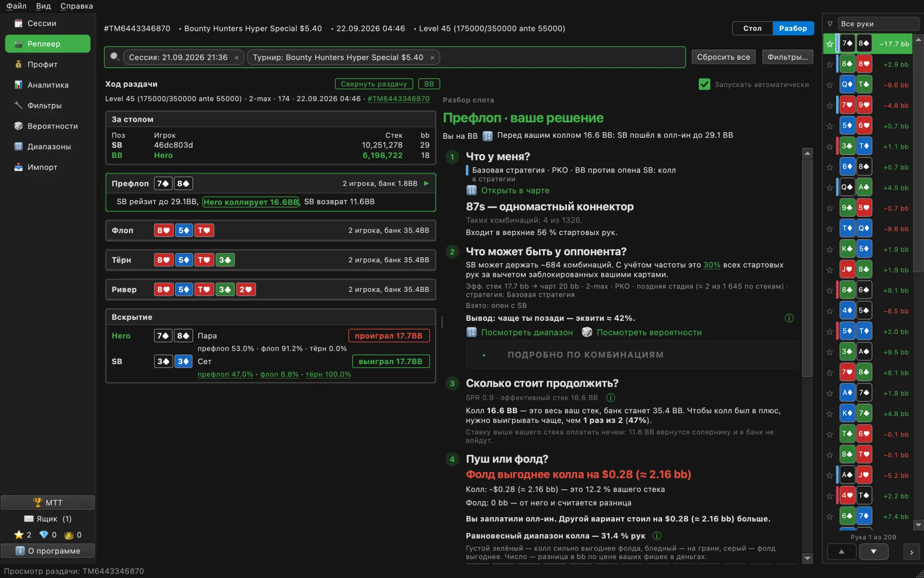The image size is (924, 578).
Task: Click Сбросить все button
Action: click(723, 57)
